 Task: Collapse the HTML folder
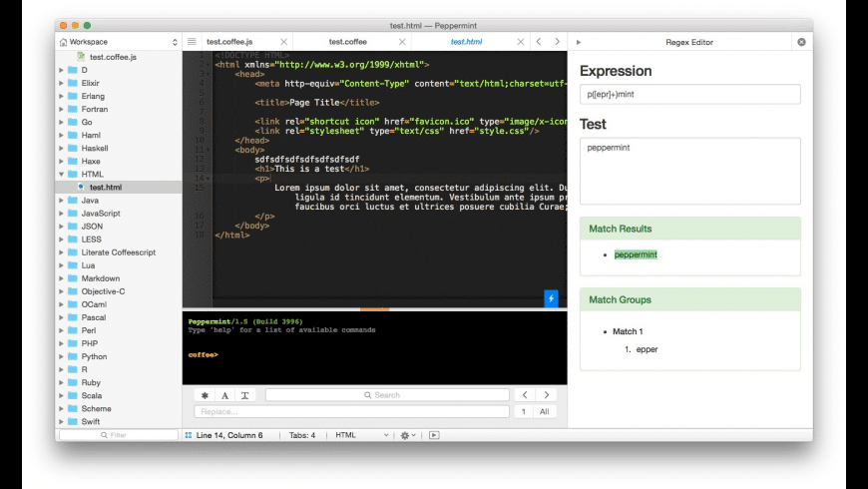tap(62, 174)
